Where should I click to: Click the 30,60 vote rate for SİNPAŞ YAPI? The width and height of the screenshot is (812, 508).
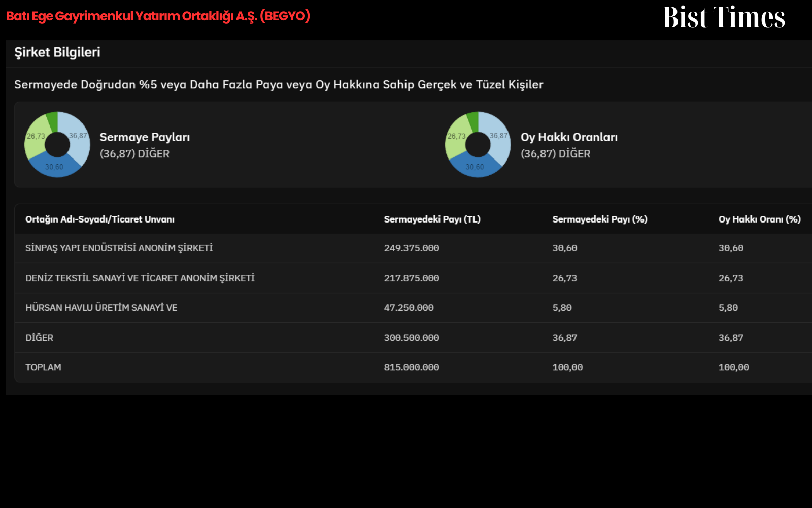(x=731, y=248)
